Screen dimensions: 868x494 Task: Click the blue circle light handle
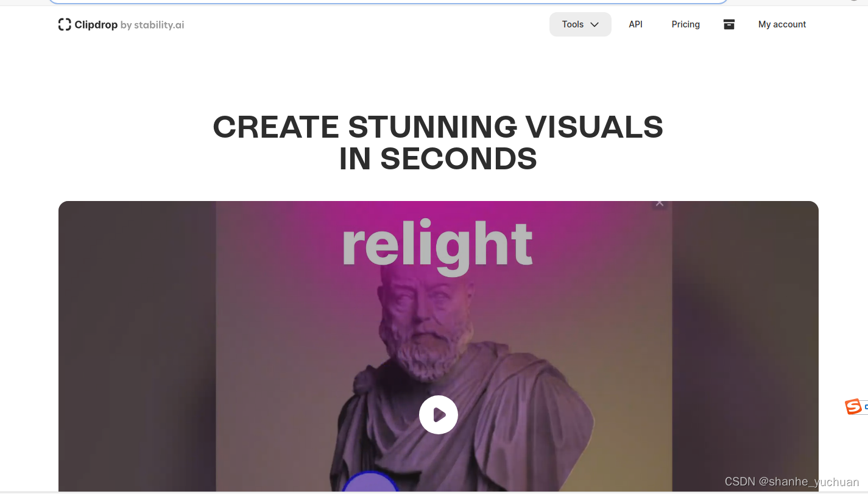[x=370, y=482]
